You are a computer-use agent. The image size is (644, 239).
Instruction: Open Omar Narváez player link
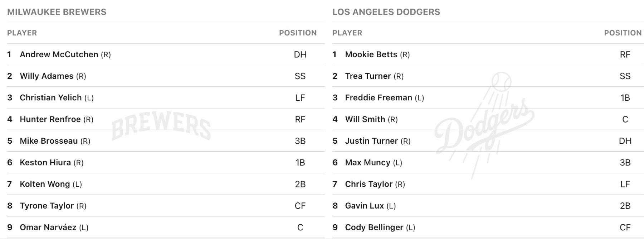click(x=48, y=227)
